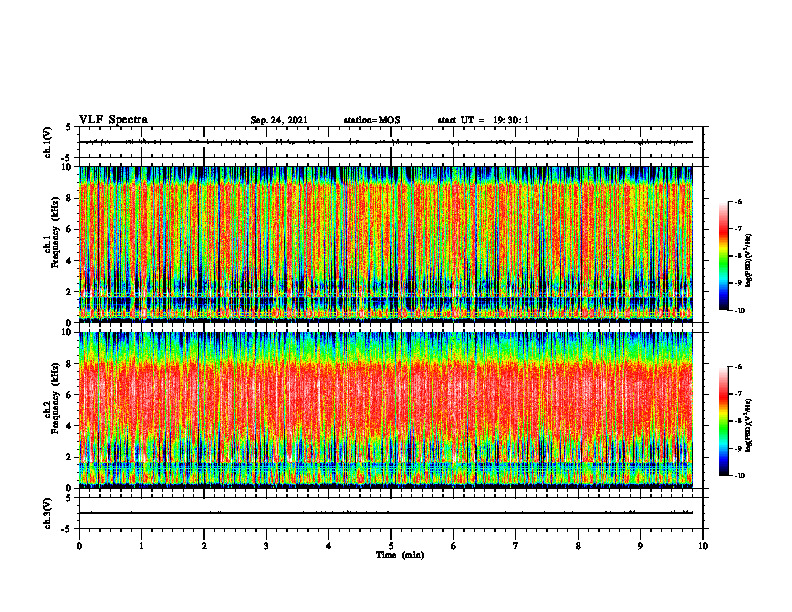Click time axis tick label "2"
Image resolution: width=792 pixels, height=612 pixels.
click(x=204, y=546)
